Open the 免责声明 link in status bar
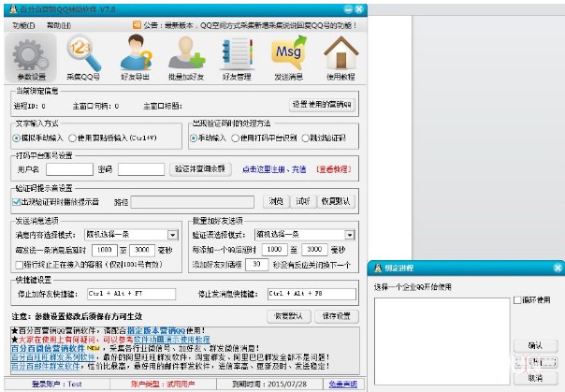Viewport: 565px width, 392px height. tap(342, 385)
